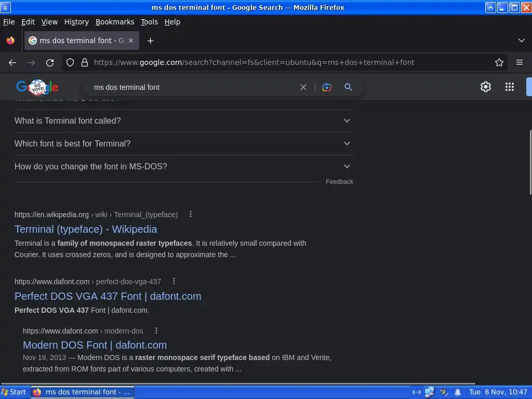Click the tray icon left of the notifications bell
This screenshot has width=532, height=399.
(x=444, y=392)
